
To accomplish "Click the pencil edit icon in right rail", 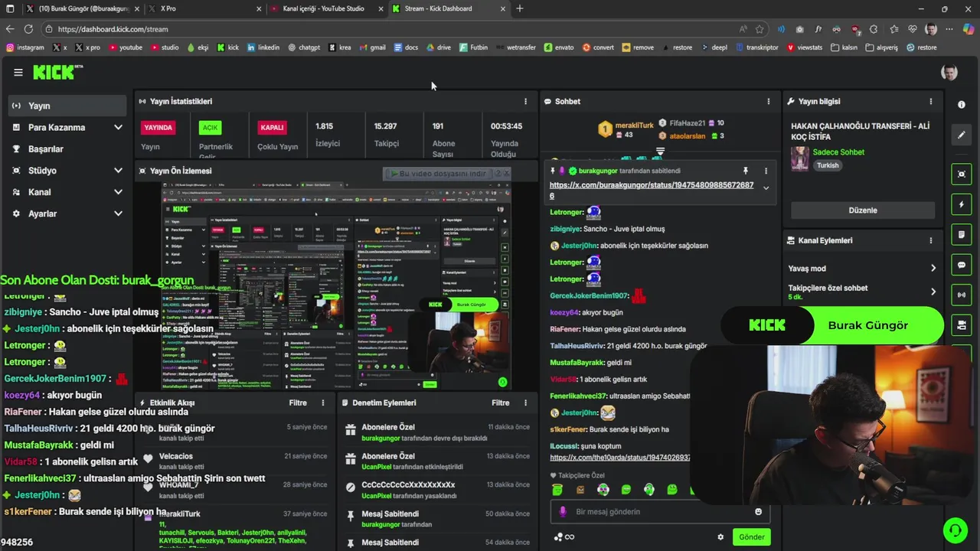I will coord(962,135).
